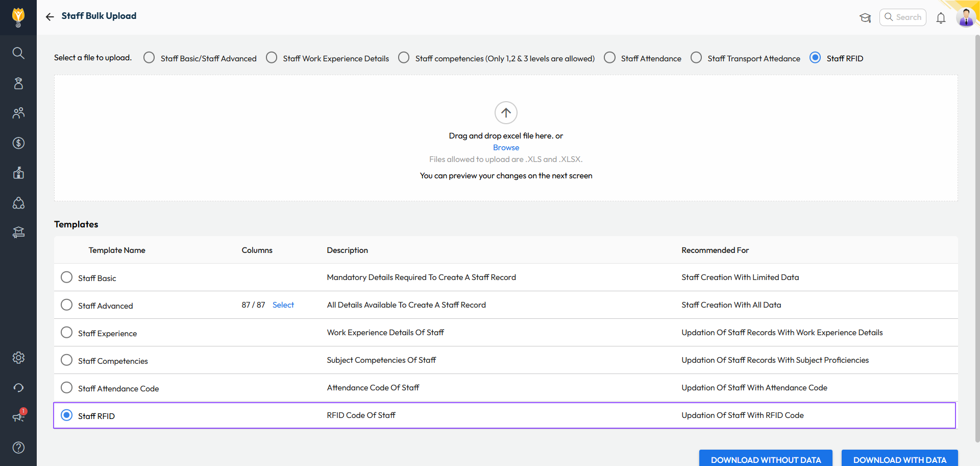The height and width of the screenshot is (466, 980).
Task: Click Select link for Staff Advanced columns
Action: [283, 305]
